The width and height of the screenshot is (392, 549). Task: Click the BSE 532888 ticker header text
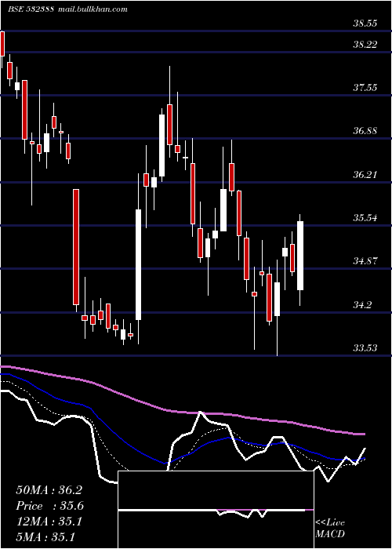click(x=31, y=9)
